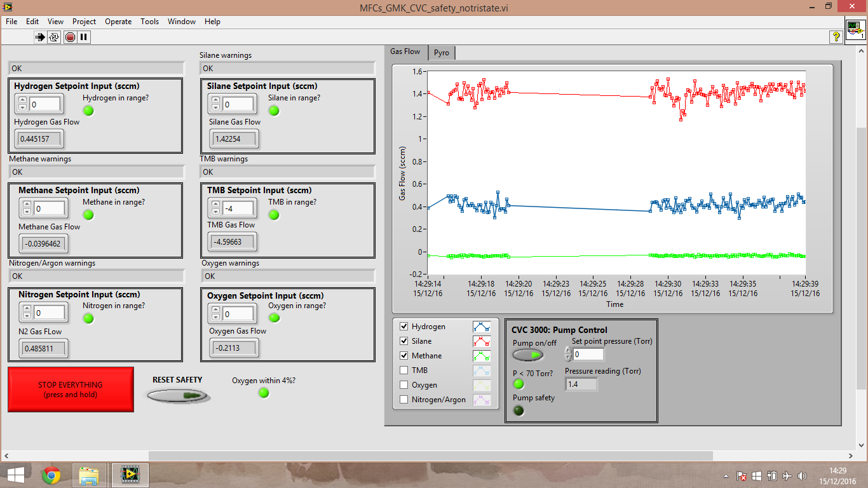Screen dimensions: 868x488
Task: Click the 'Hydrogen in range?' green LED
Action: (x=88, y=111)
